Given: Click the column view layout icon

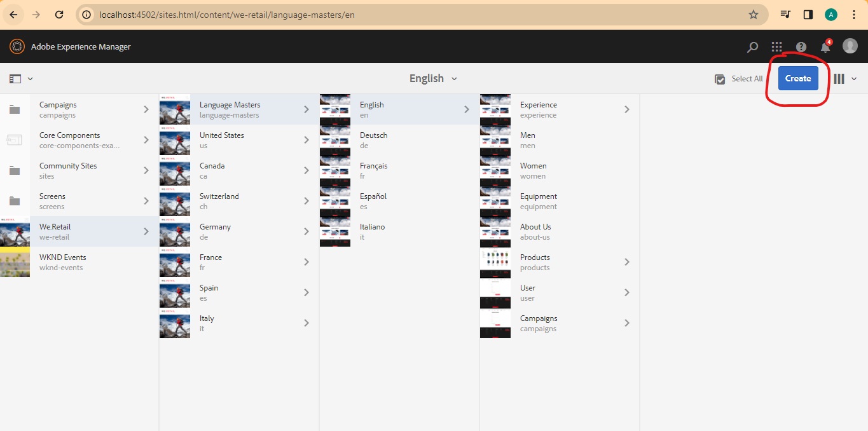Looking at the screenshot, I should pyautogui.click(x=838, y=78).
